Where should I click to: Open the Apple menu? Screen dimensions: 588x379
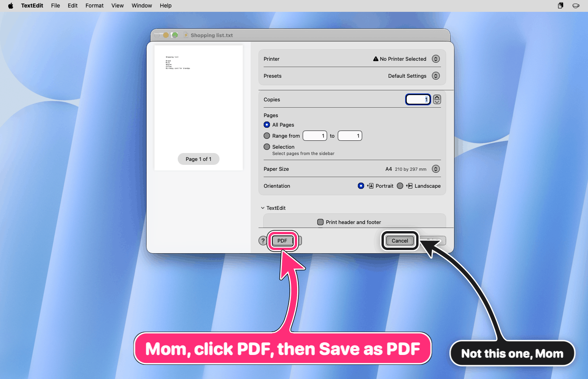(x=11, y=6)
